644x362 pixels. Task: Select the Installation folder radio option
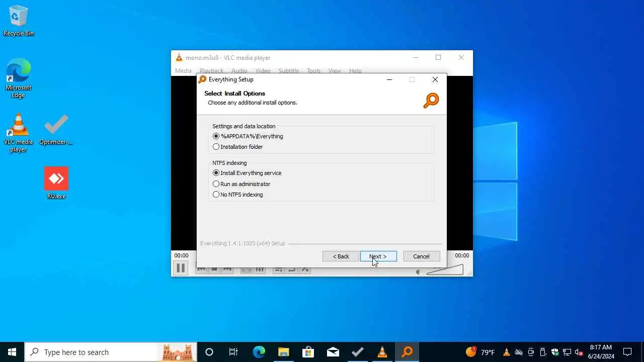(238, 147)
